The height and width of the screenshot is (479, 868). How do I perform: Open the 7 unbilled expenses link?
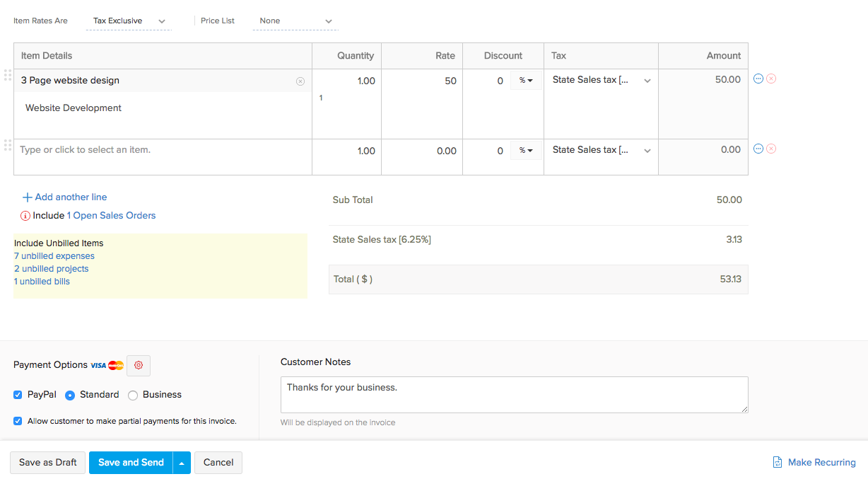click(54, 256)
